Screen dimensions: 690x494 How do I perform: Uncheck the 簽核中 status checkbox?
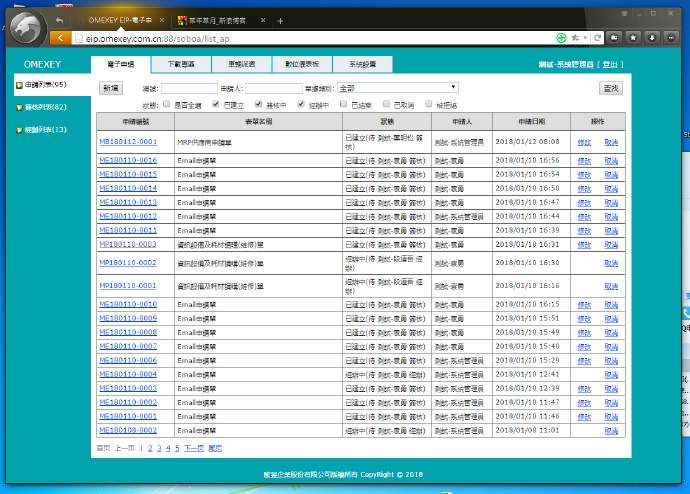click(258, 104)
